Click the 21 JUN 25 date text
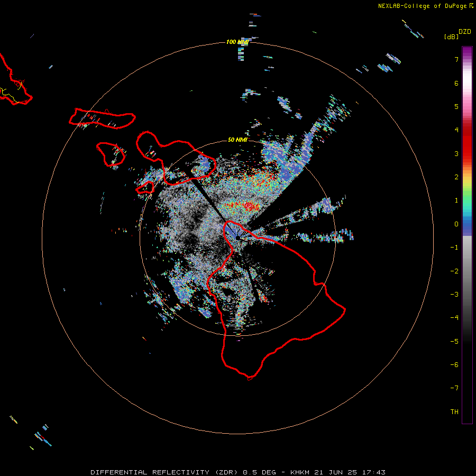 tap(336, 472)
